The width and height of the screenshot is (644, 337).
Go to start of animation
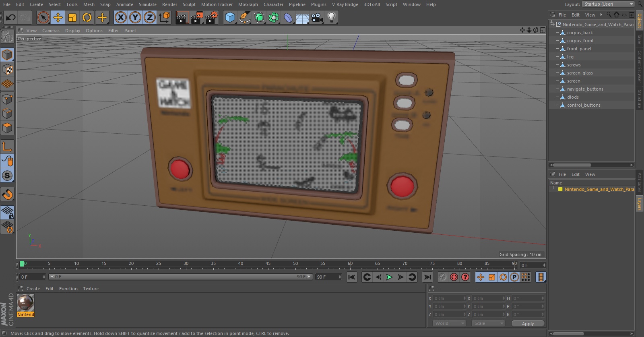(x=352, y=277)
